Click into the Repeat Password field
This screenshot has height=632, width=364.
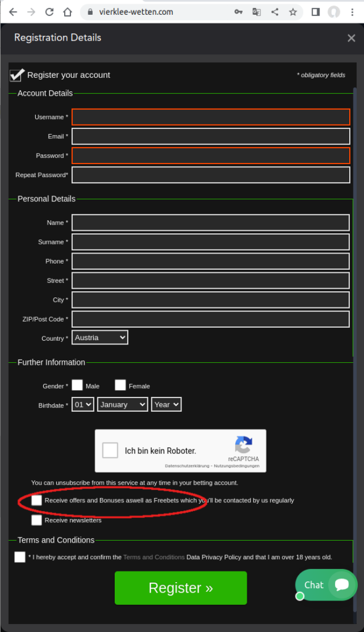pos(211,175)
